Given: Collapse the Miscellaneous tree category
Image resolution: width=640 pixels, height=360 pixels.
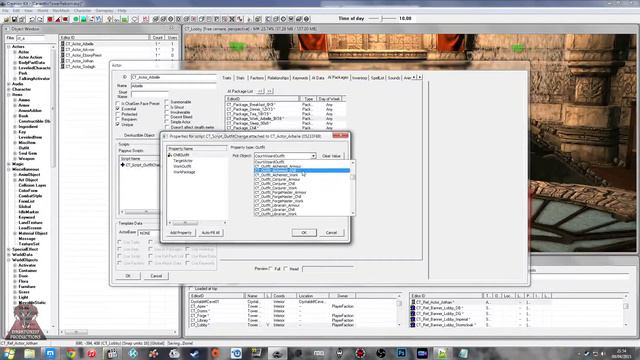Looking at the screenshot, I should tap(9, 169).
